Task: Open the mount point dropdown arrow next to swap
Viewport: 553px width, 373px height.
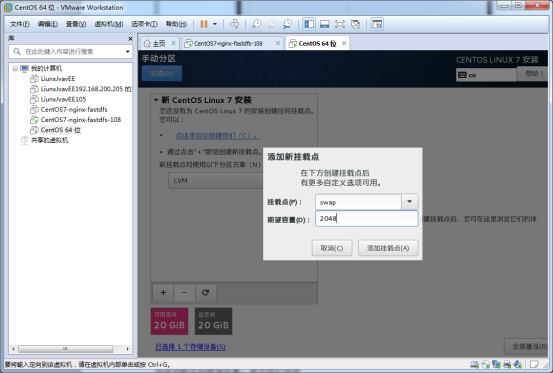Action: (409, 202)
